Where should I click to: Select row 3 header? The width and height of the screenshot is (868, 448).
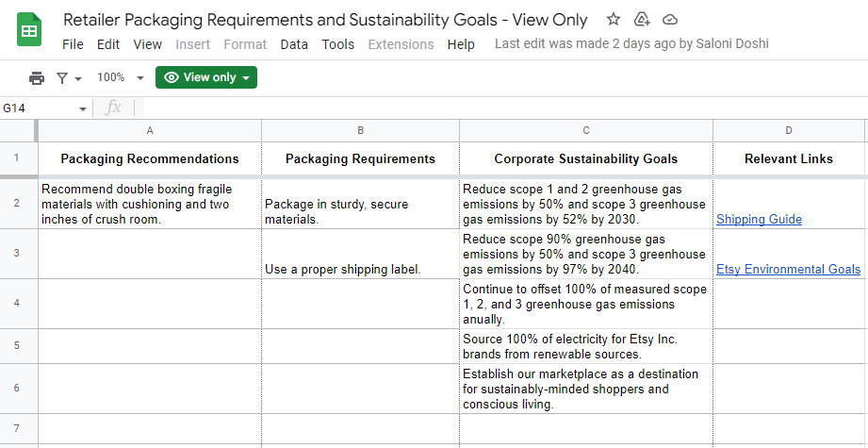17,254
